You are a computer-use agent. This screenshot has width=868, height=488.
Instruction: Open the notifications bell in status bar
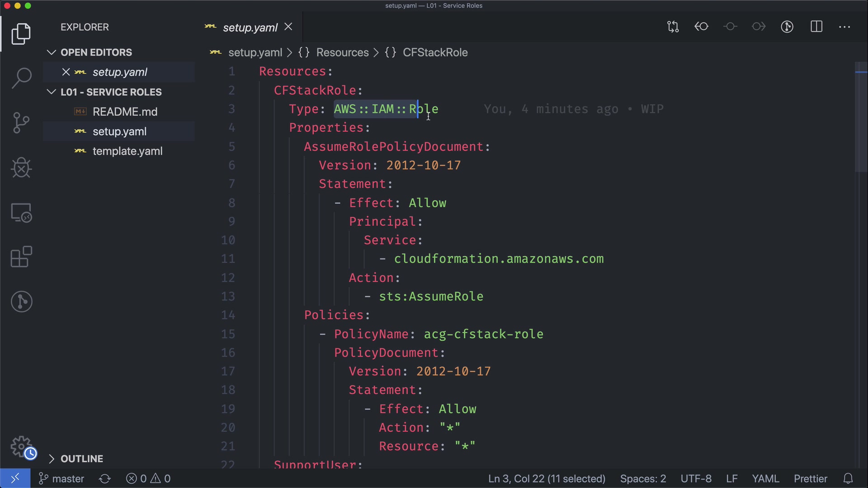[848, 479]
